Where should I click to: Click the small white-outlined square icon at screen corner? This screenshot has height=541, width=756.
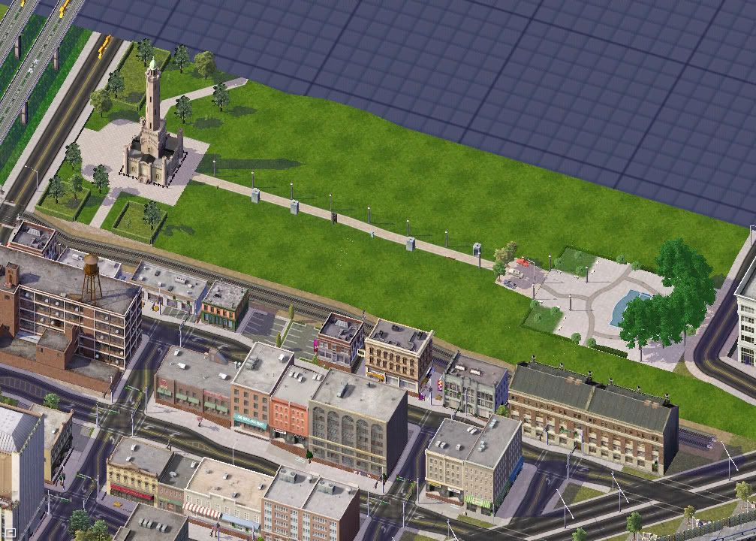(x=10, y=533)
